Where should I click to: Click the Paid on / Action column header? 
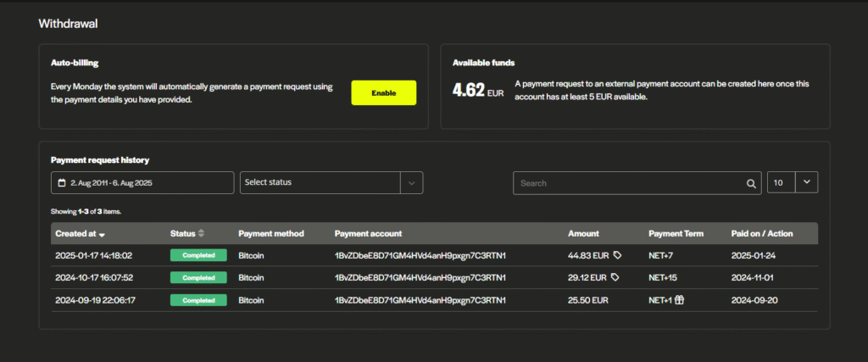[762, 234]
